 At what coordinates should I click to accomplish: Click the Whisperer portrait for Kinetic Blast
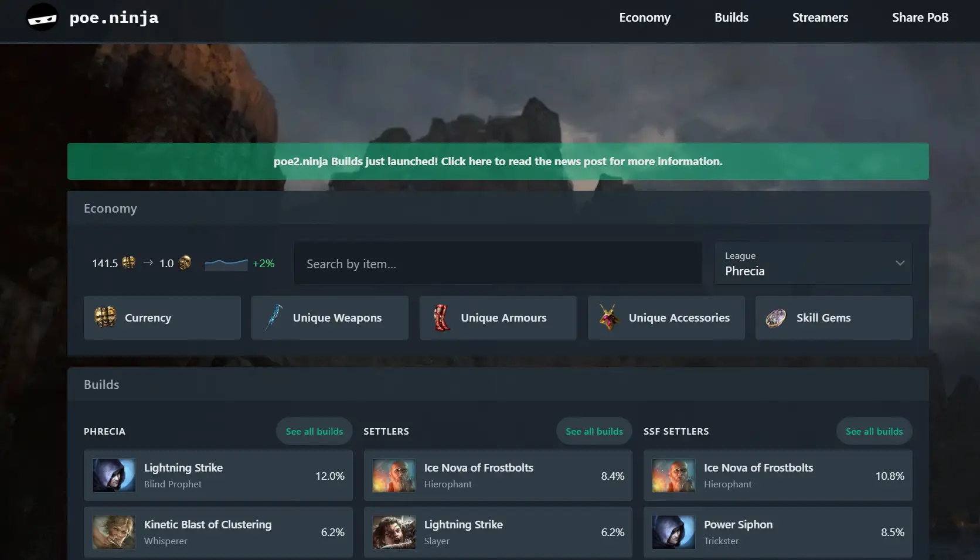pos(114,532)
